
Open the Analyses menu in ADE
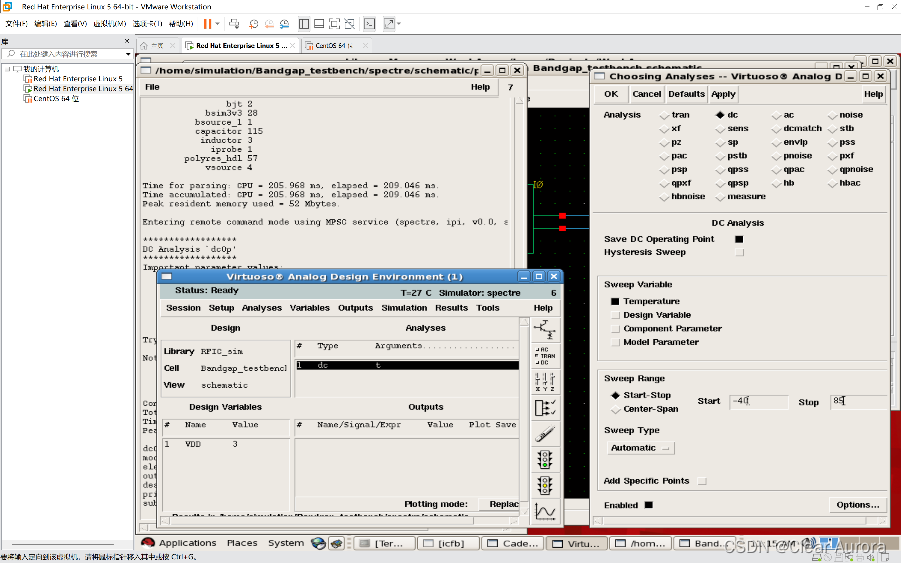[261, 308]
